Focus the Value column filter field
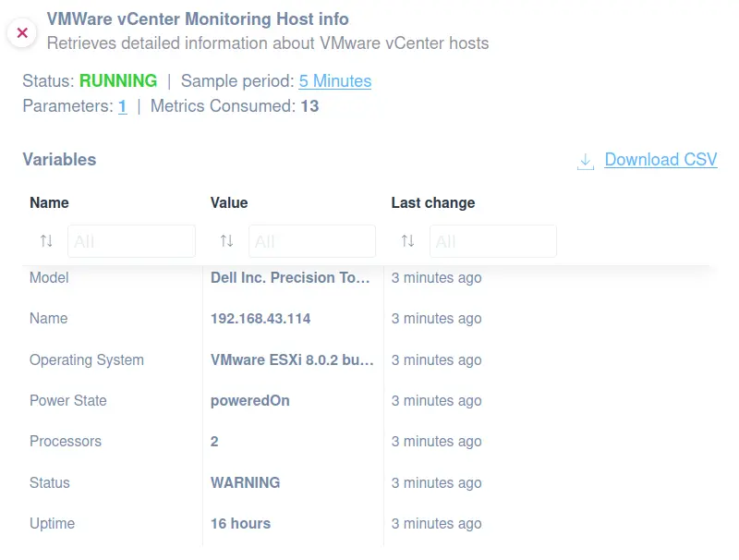The image size is (739, 560). [x=312, y=241]
